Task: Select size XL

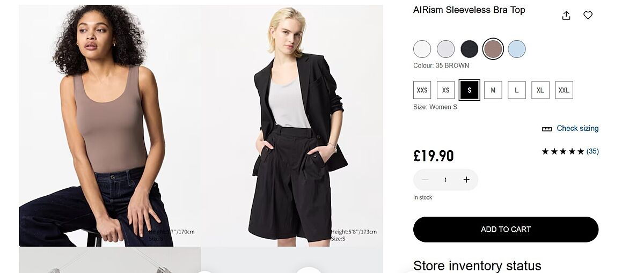Action: pyautogui.click(x=540, y=90)
